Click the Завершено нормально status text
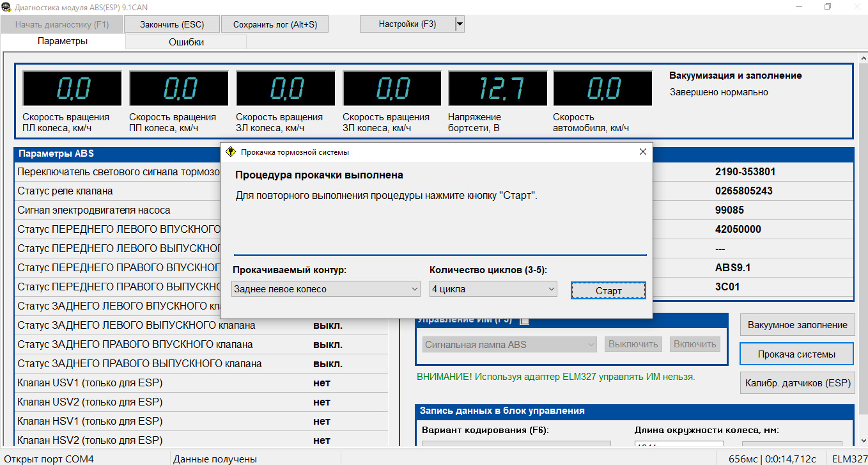The image size is (868, 465). pyautogui.click(x=719, y=92)
